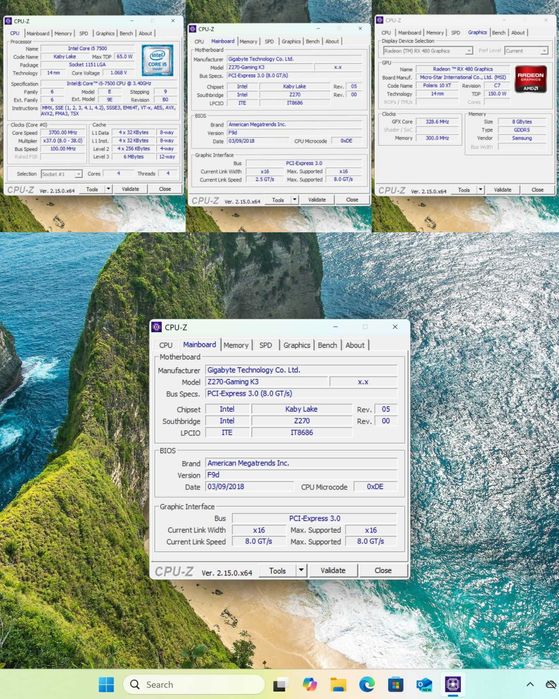Switch to Bench tab in the 8.0 GT/s link speed window
559x699 pixels.
pyautogui.click(x=327, y=345)
